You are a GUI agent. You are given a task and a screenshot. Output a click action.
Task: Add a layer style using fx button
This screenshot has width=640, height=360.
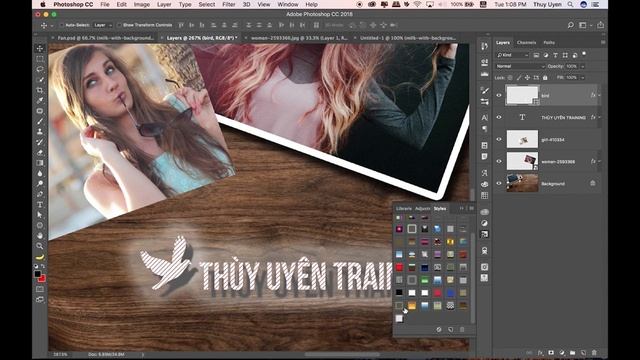pyautogui.click(x=540, y=353)
